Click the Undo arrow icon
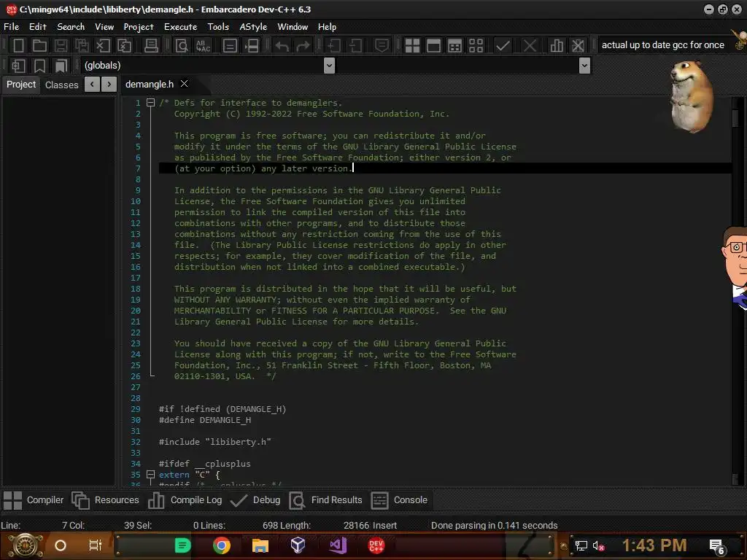This screenshot has width=747, height=560. (x=282, y=46)
